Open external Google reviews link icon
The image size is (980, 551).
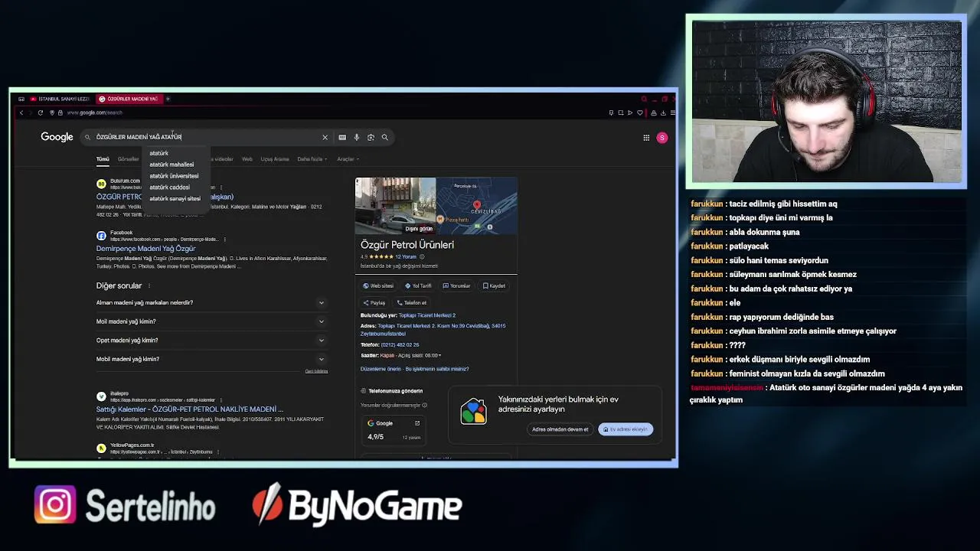click(417, 423)
